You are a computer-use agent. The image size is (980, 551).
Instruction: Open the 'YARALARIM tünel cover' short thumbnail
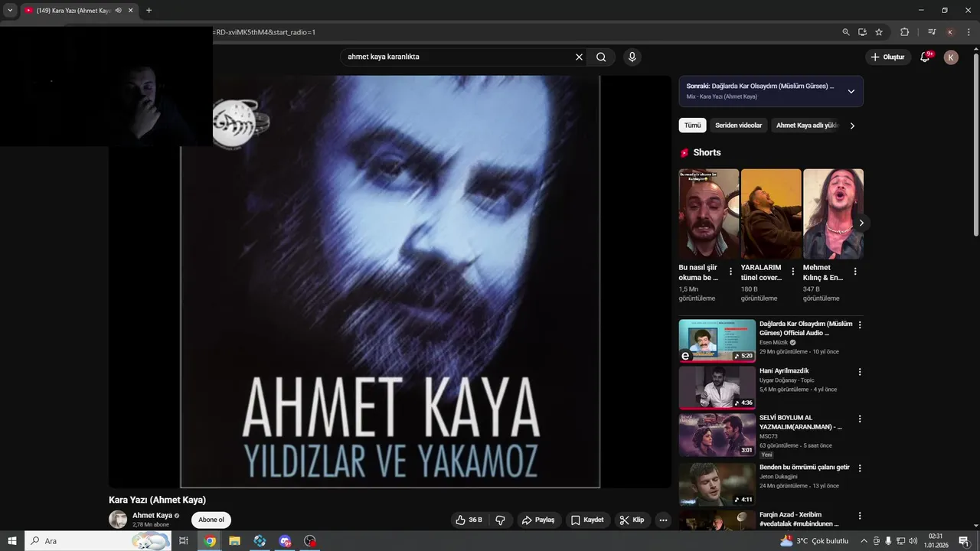tap(771, 214)
